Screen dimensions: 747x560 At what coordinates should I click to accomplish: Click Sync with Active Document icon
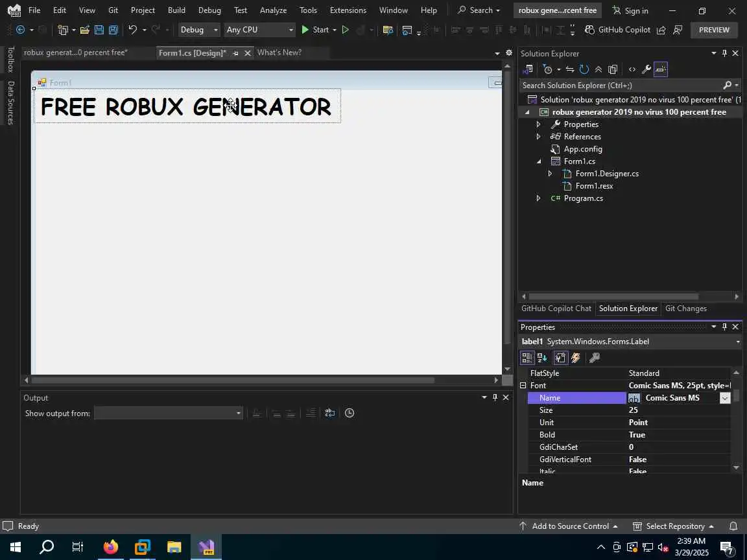570,69
